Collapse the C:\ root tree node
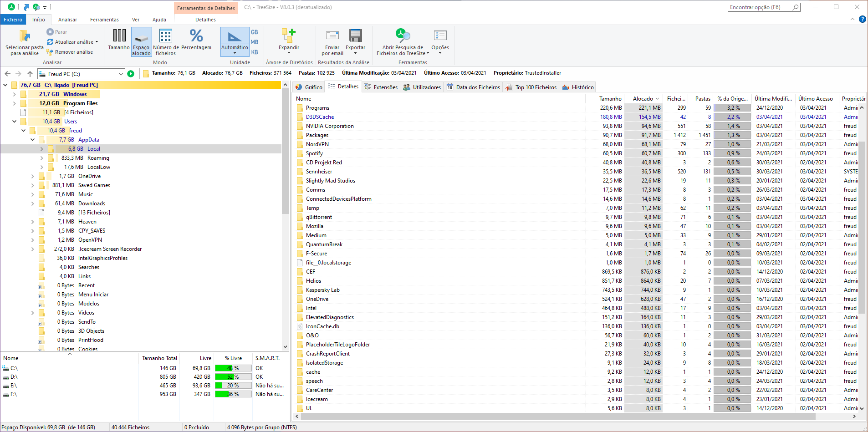Image resolution: width=868 pixels, height=432 pixels. point(5,85)
